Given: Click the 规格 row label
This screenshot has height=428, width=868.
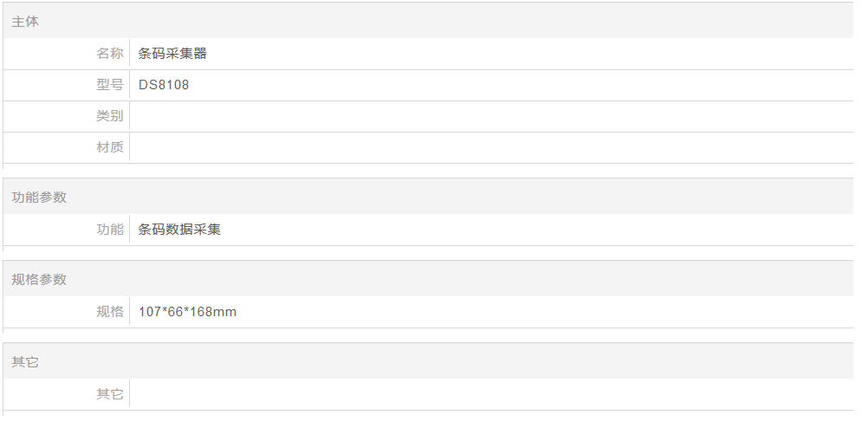Looking at the screenshot, I should (x=109, y=312).
